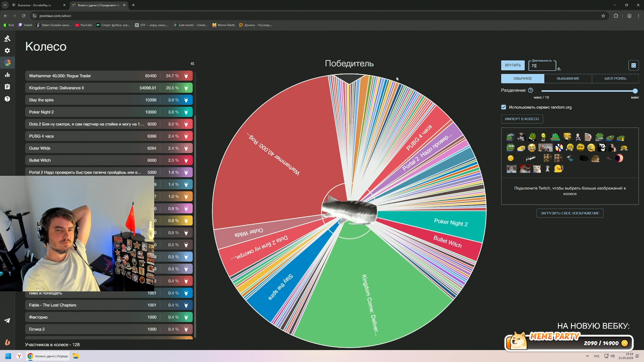
Task: Select the yellow rubber duck emote
Action: pos(558,169)
